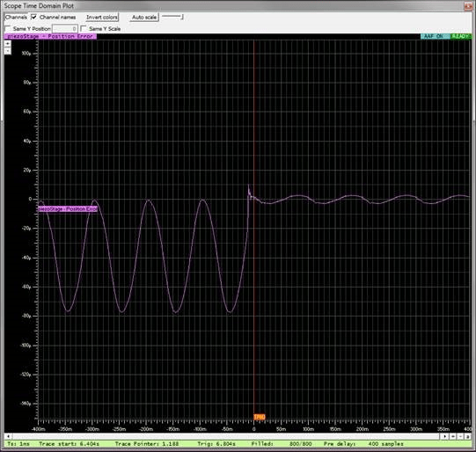Click the plus zoom button on Y axis

8,44
